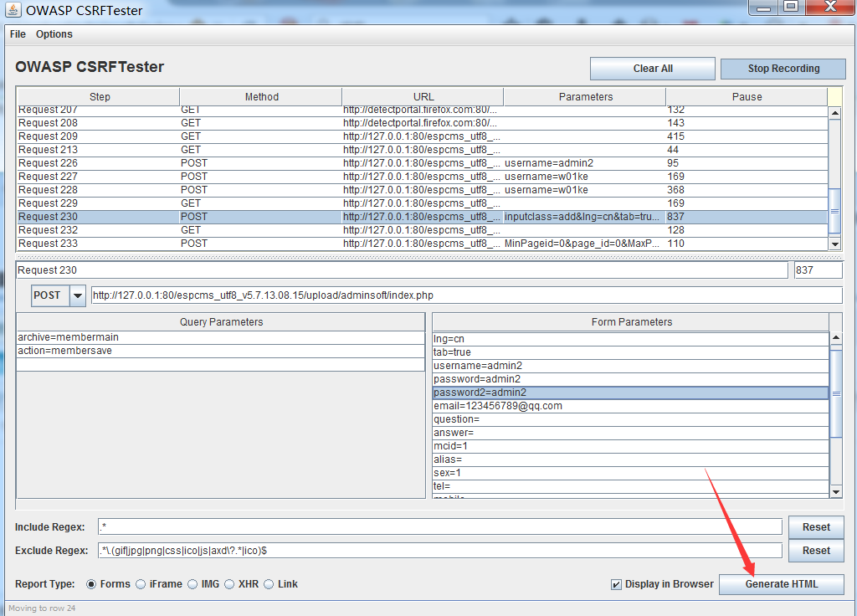Image resolution: width=857 pixels, height=616 pixels.
Task: Click the Clear All button
Action: click(x=653, y=69)
